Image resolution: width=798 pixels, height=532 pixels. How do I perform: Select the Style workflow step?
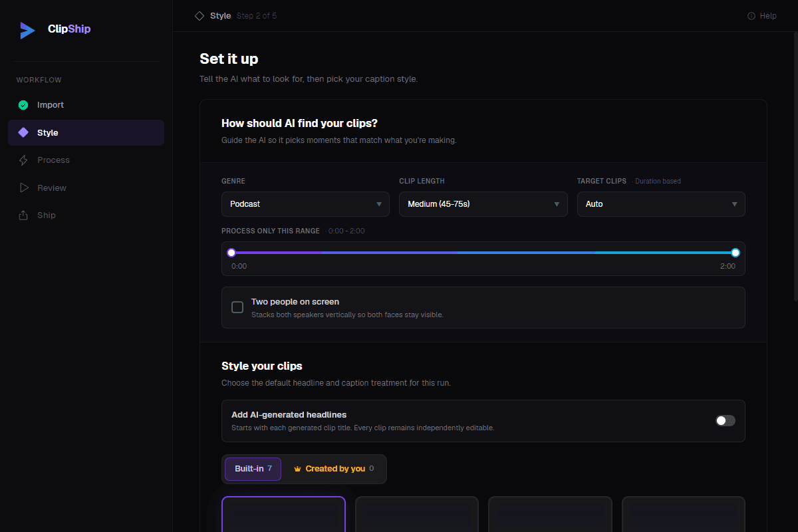86,132
